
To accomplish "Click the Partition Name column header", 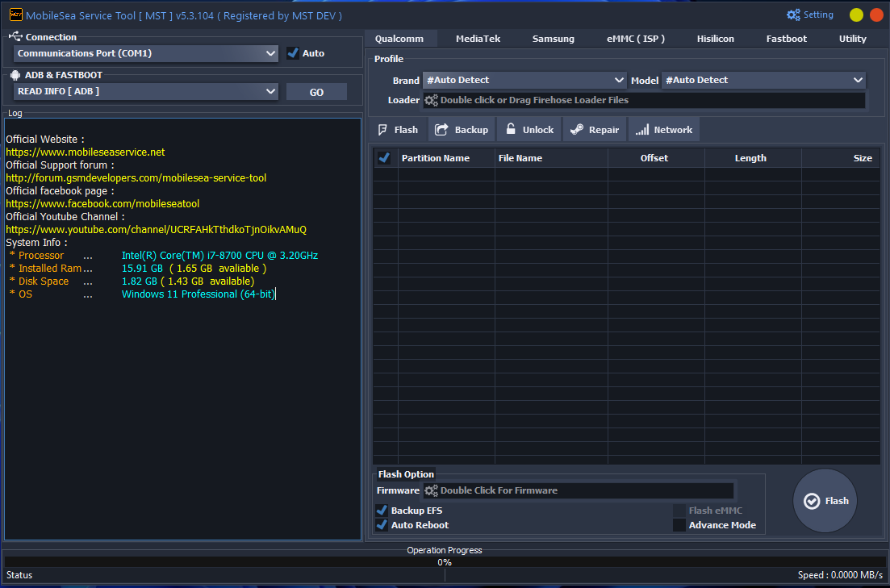I will (x=446, y=158).
